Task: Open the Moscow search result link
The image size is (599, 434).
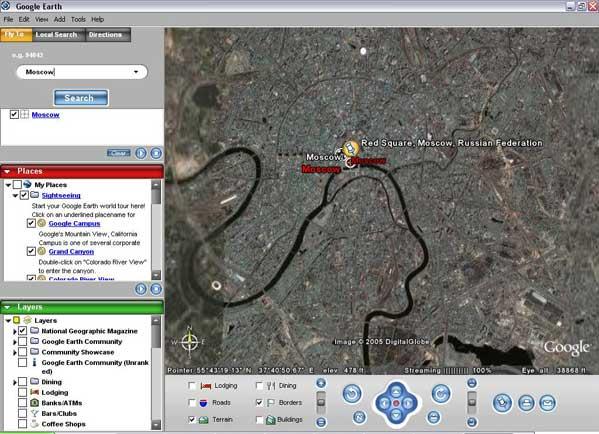Action: pyautogui.click(x=45, y=115)
